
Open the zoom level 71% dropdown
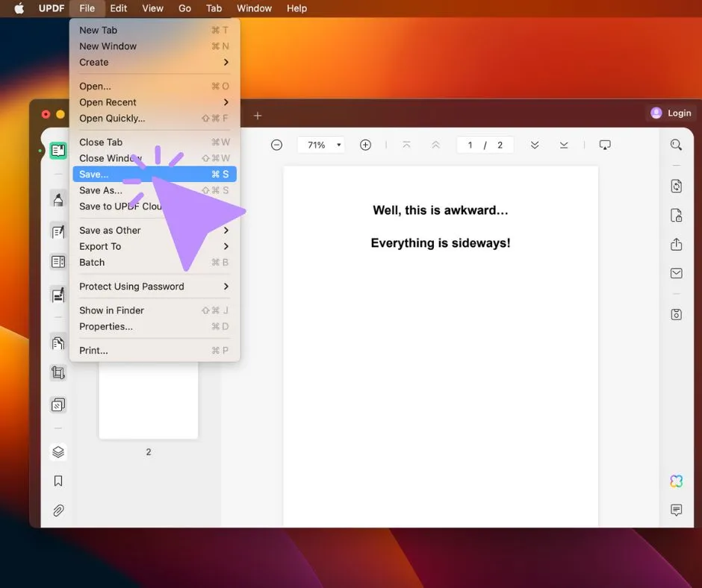click(x=321, y=145)
